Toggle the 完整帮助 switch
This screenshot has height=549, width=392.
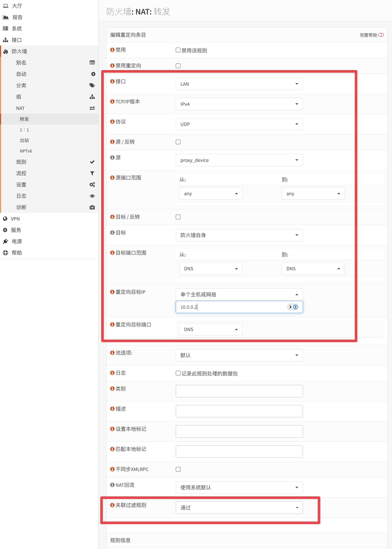point(381,35)
